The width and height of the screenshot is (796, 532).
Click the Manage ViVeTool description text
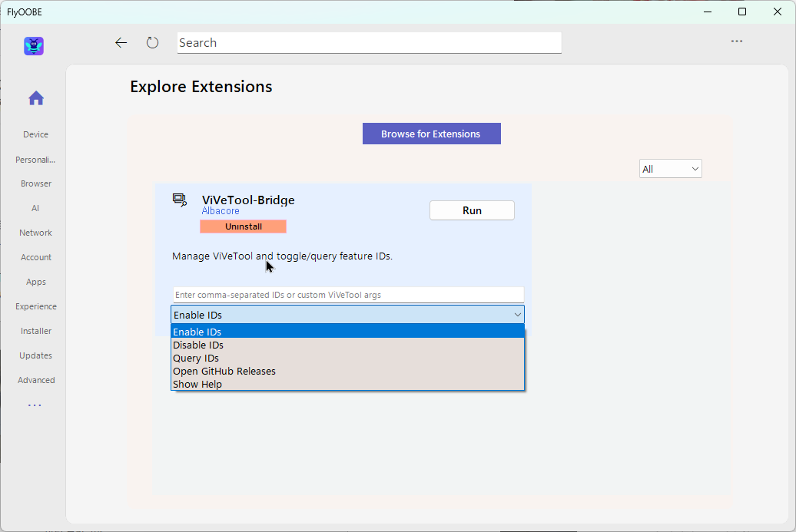(x=282, y=256)
